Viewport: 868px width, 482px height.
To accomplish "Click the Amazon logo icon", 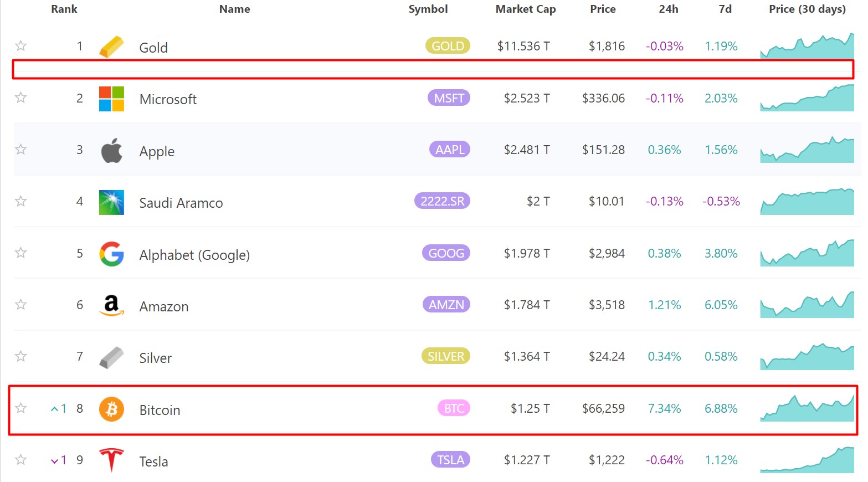I will tap(111, 305).
